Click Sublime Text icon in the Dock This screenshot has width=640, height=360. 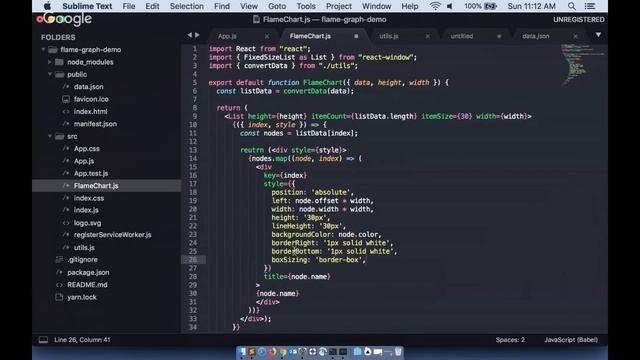[252, 352]
